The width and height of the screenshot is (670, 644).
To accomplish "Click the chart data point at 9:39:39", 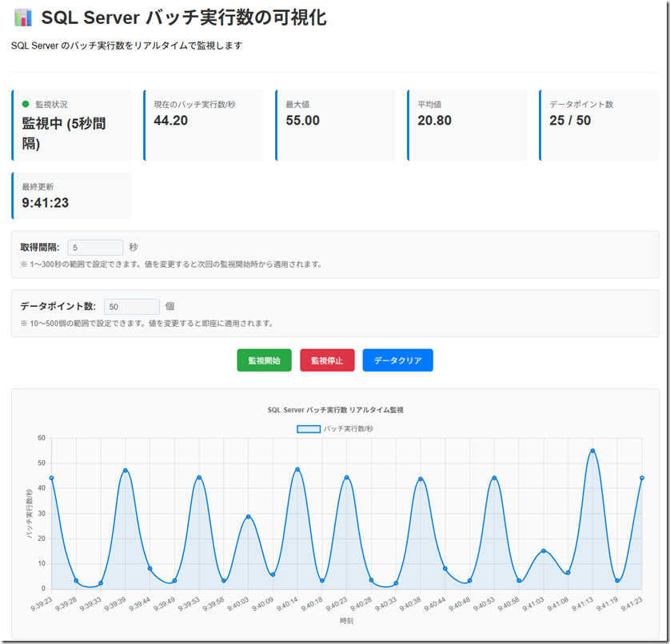I will (126, 471).
